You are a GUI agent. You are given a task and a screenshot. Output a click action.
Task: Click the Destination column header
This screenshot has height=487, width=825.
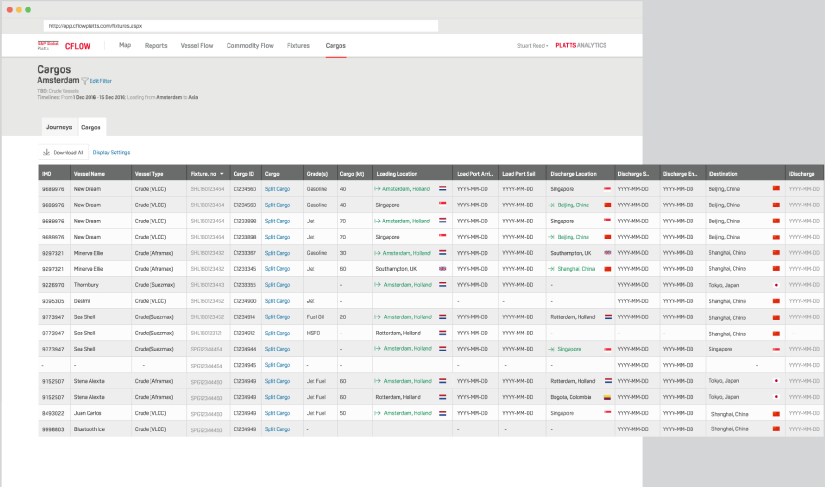click(x=745, y=174)
